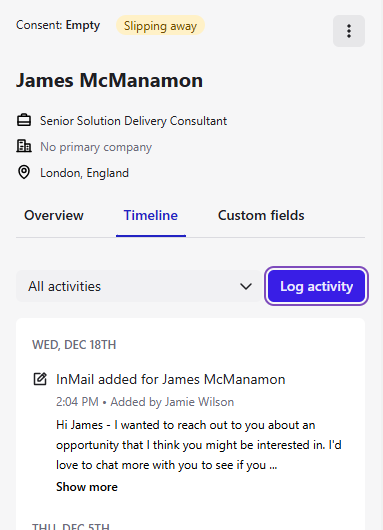Image resolution: width=383 pixels, height=530 pixels.
Task: Click No primary company text
Action: (96, 147)
